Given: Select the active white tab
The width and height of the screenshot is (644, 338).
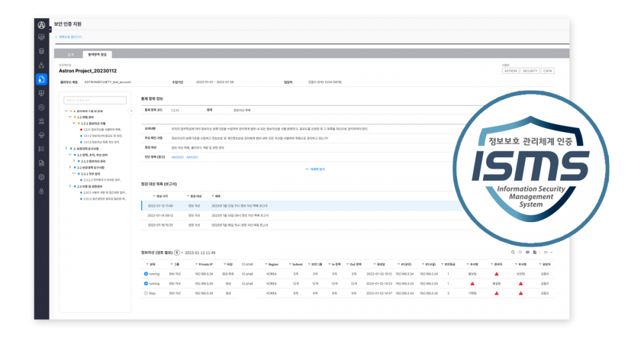Looking at the screenshot, I should (97, 55).
